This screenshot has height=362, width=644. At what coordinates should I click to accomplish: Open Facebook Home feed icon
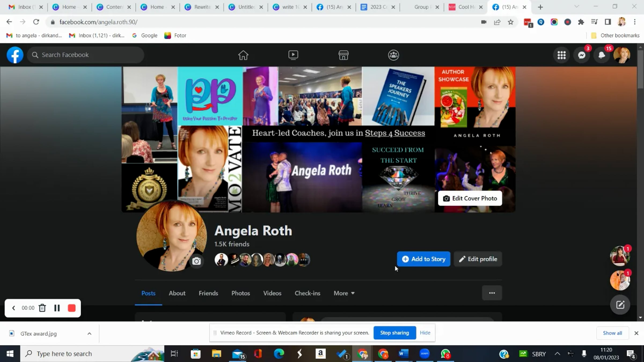[x=243, y=55]
